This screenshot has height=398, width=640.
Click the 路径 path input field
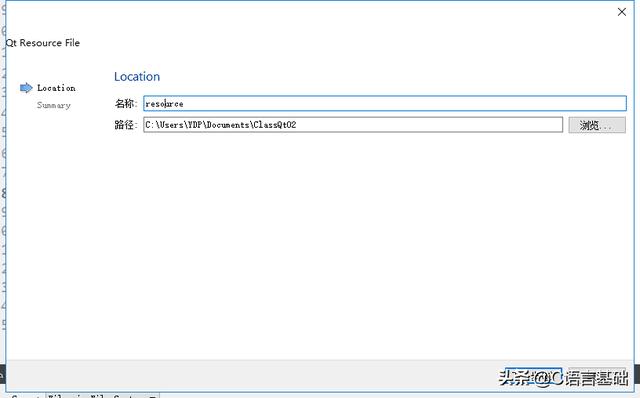click(x=353, y=125)
